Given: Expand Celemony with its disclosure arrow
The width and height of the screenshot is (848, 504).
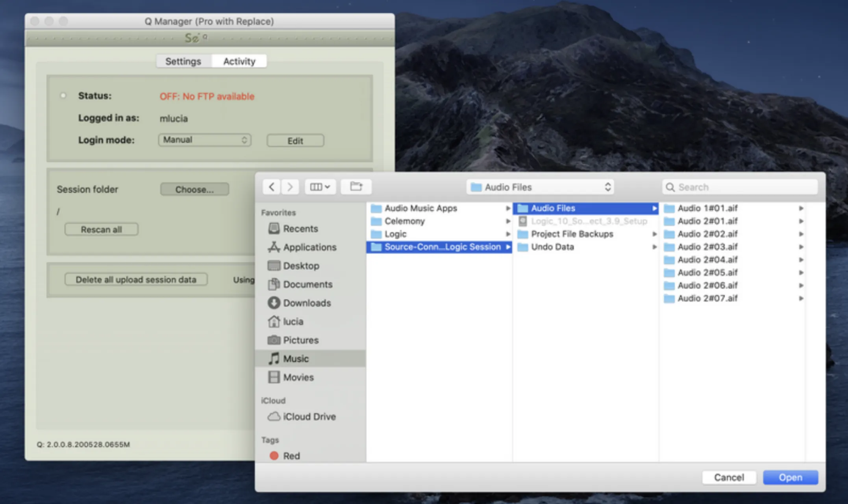Looking at the screenshot, I should coord(508,221).
